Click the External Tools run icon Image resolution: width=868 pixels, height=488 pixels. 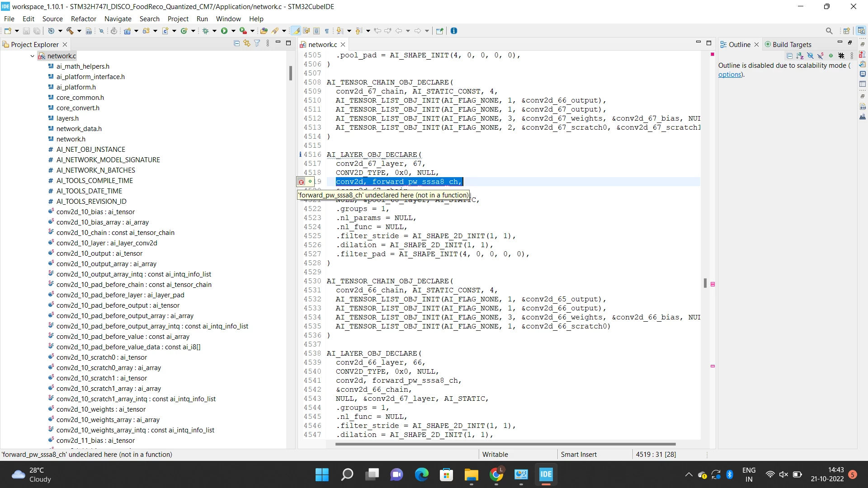click(243, 31)
